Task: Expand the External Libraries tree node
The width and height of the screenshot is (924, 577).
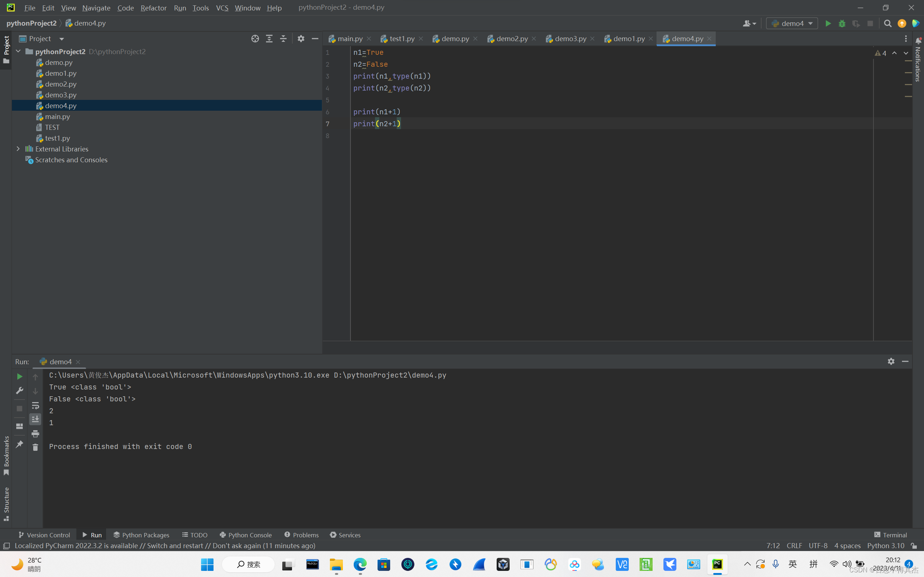Action: coord(18,149)
